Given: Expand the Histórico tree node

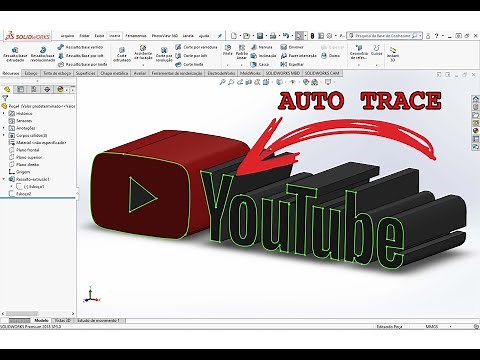Looking at the screenshot, I should click(x=4, y=114).
